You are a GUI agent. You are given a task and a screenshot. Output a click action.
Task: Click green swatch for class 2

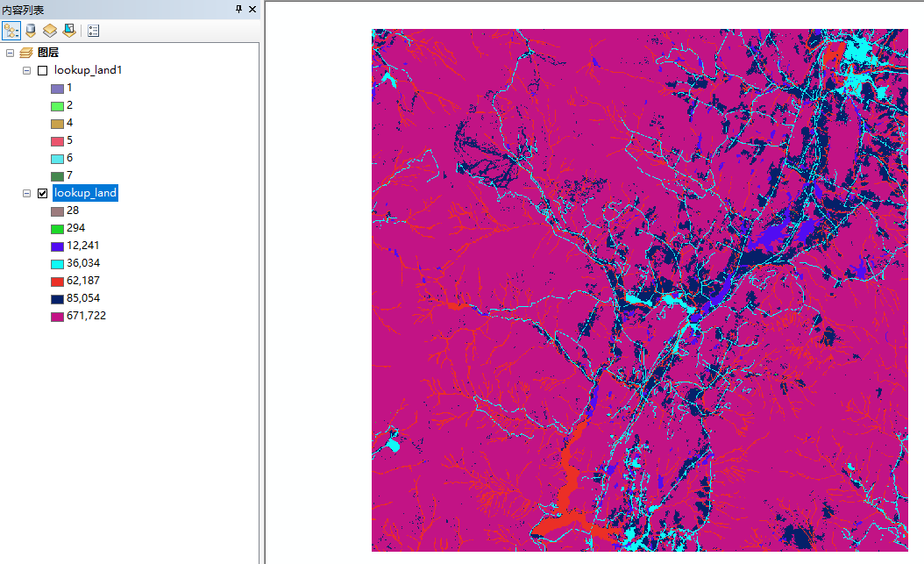[x=57, y=107]
